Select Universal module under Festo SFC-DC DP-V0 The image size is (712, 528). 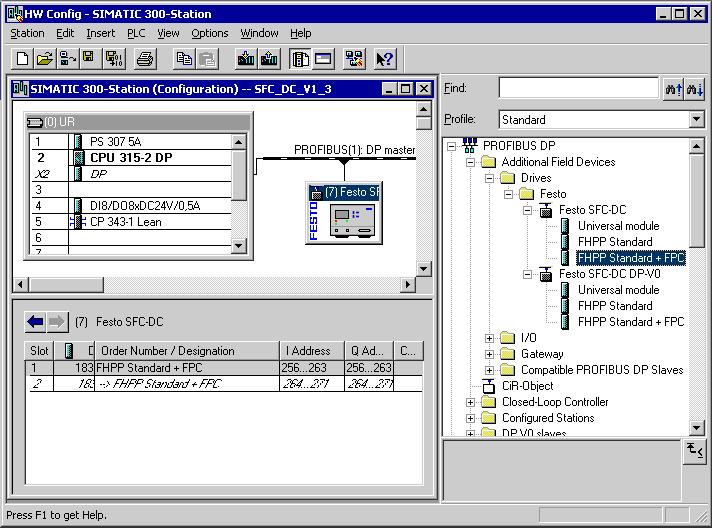[x=618, y=290]
